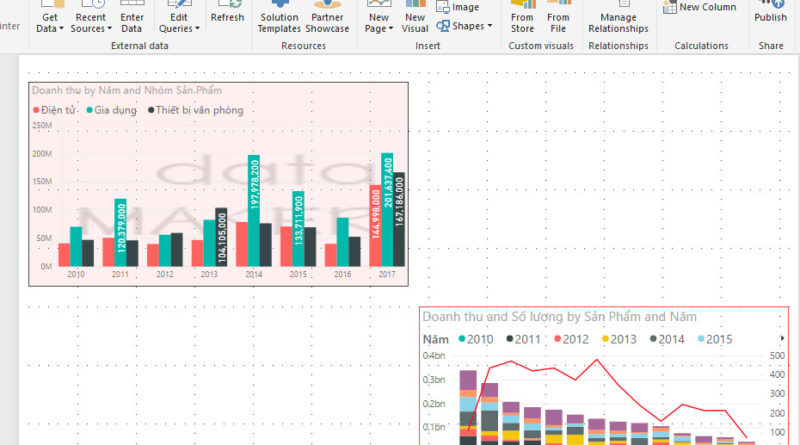Expand the Shapes dropdown
The image size is (800, 445).
pyautogui.click(x=465, y=26)
